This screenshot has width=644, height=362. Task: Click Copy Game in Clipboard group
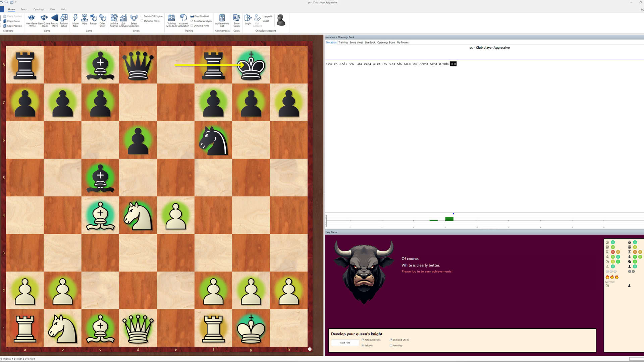pos(12,21)
